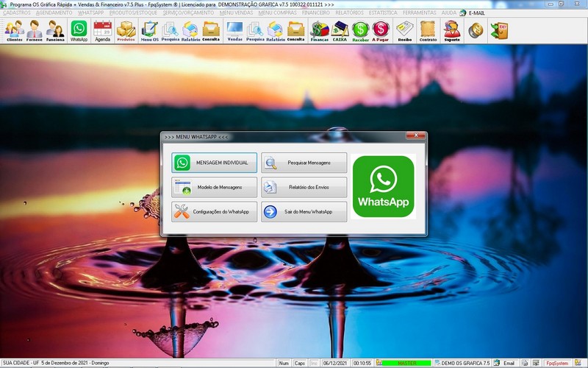This screenshot has width=588, height=368.
Task: Click the Pesquisa icon beside Vendas
Action: tap(255, 31)
